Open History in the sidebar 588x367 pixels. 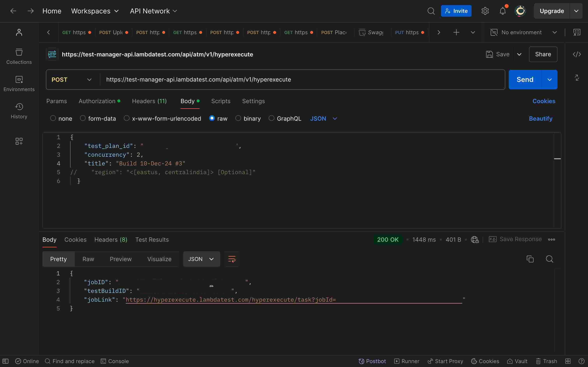click(x=19, y=111)
